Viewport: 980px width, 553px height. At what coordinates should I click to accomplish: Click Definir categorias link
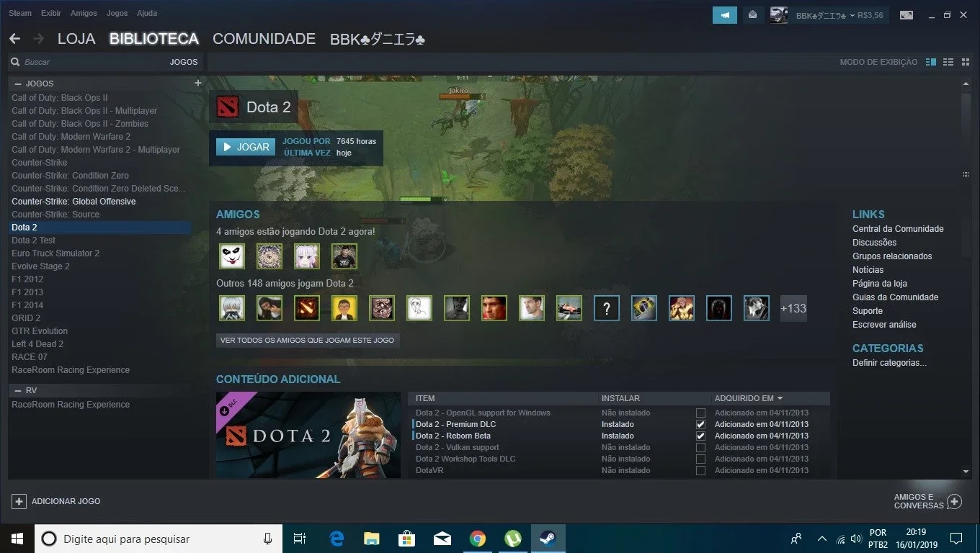click(889, 363)
